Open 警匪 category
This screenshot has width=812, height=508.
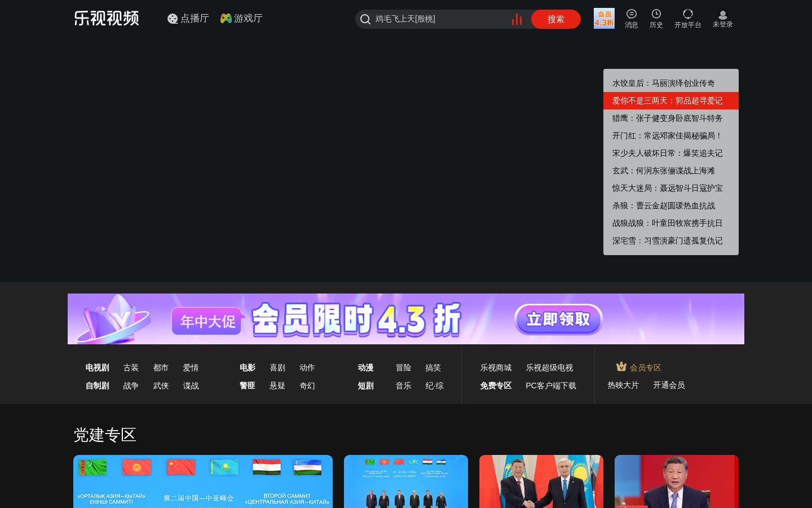coord(248,386)
